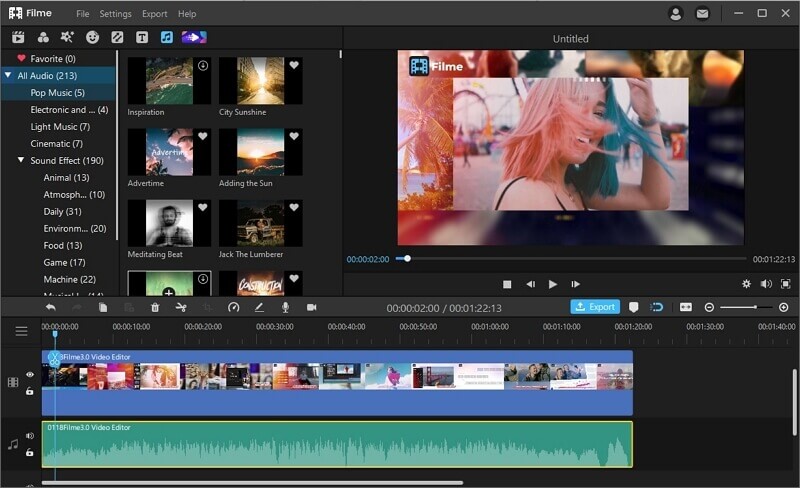Toggle favorite heart on City Sunshine
800x488 pixels.
coord(294,65)
